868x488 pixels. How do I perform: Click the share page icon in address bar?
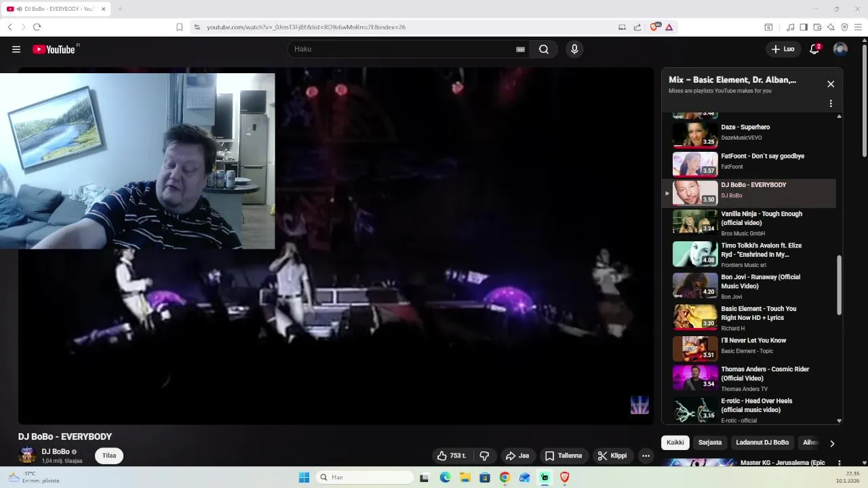pos(637,27)
